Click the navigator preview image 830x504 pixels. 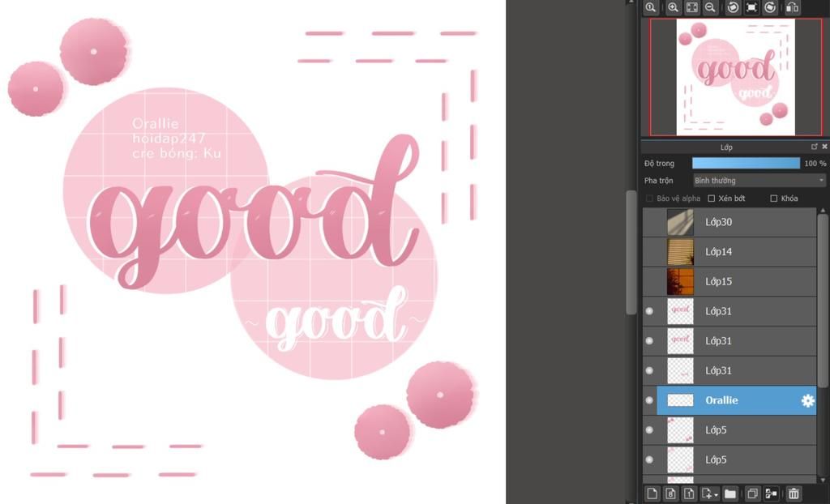(736, 77)
